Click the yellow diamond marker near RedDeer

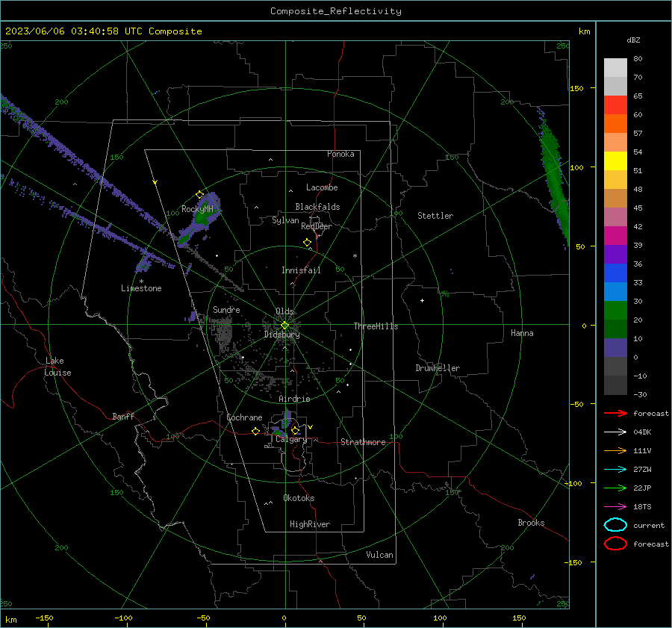tap(307, 243)
